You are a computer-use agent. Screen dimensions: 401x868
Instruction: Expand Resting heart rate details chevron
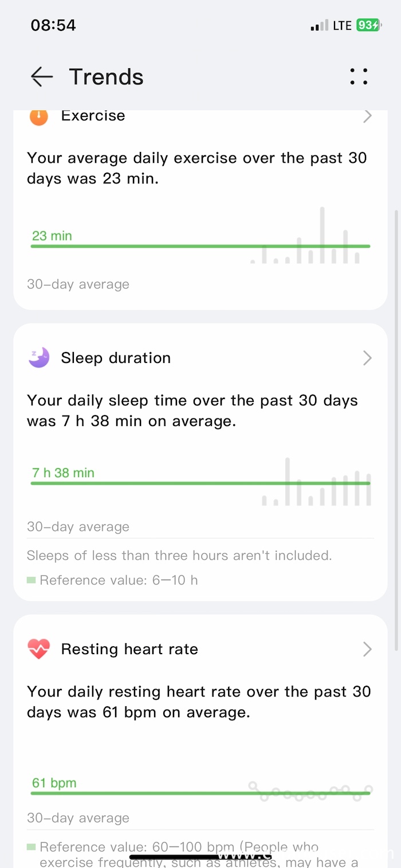pyautogui.click(x=367, y=649)
